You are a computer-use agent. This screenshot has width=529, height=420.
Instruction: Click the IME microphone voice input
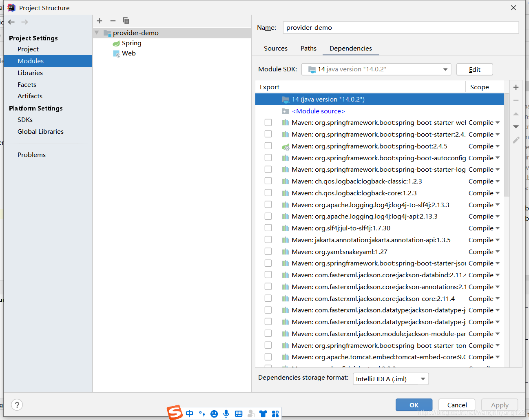(x=226, y=414)
